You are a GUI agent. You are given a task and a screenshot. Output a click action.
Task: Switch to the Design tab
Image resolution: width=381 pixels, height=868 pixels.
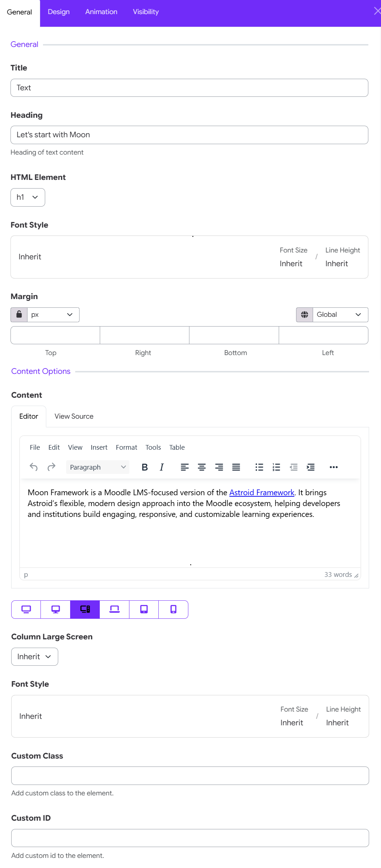coord(59,12)
